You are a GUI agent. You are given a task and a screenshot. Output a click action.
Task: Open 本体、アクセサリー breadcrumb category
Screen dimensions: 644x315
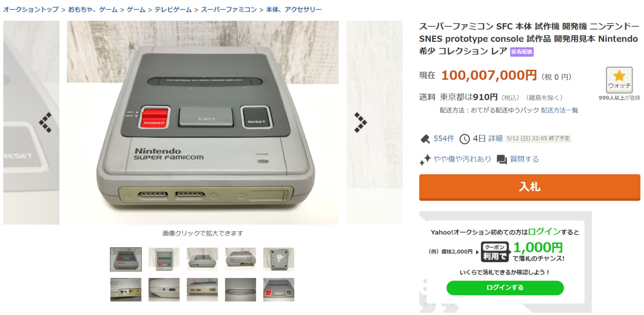(x=294, y=9)
